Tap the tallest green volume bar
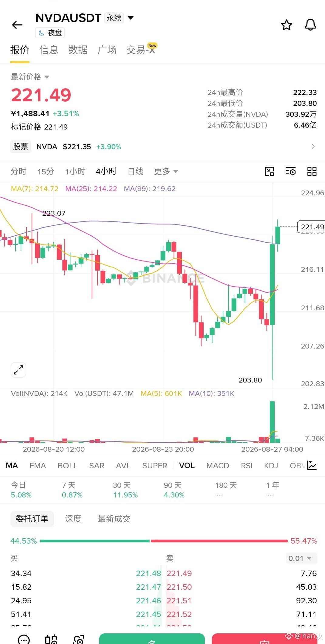The image size is (325, 644). pyautogui.click(x=272, y=422)
